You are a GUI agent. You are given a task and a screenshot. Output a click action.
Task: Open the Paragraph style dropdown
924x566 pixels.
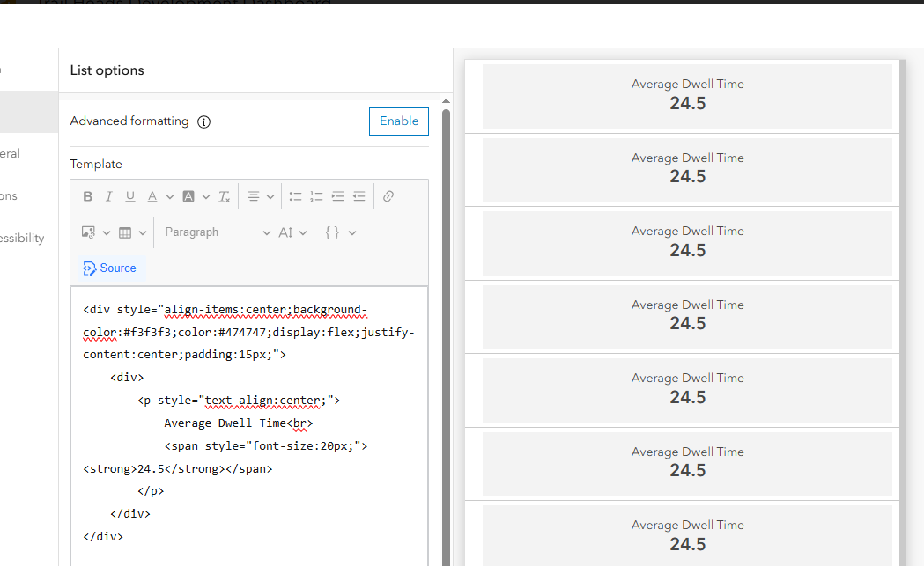(x=216, y=232)
